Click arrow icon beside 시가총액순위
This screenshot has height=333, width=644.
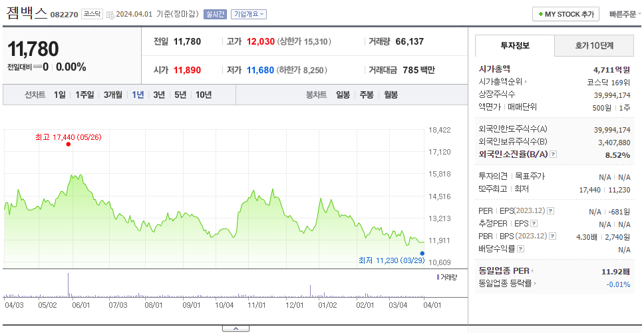[x=526, y=82]
